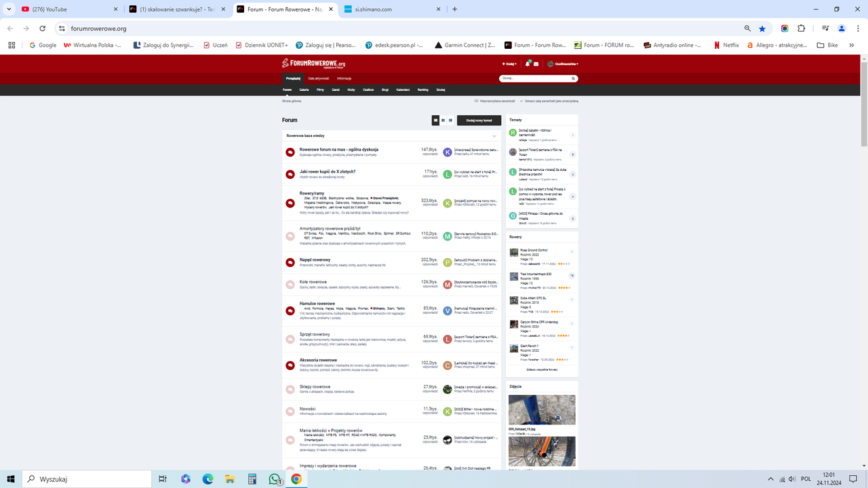Open the 009_fotopad_15.jpg photo thumbnail
The image size is (868, 488).
tap(542, 410)
